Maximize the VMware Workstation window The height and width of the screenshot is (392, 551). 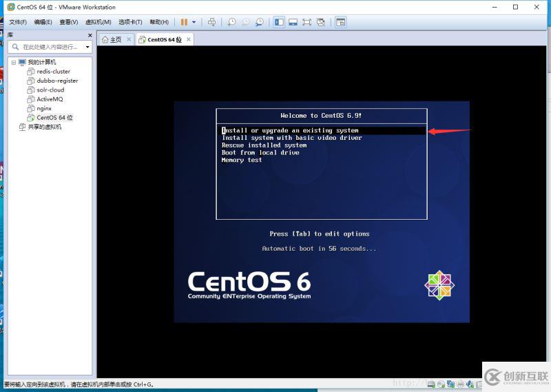tap(515, 7)
